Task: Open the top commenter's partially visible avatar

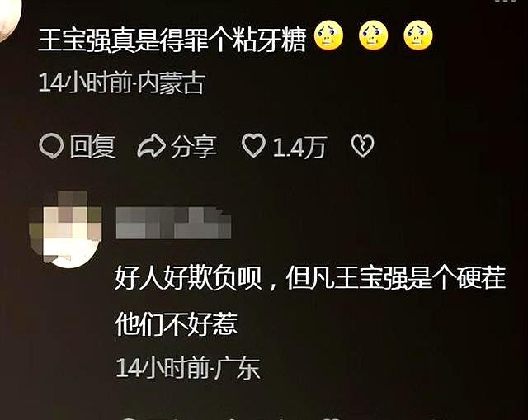Action: 9,18
